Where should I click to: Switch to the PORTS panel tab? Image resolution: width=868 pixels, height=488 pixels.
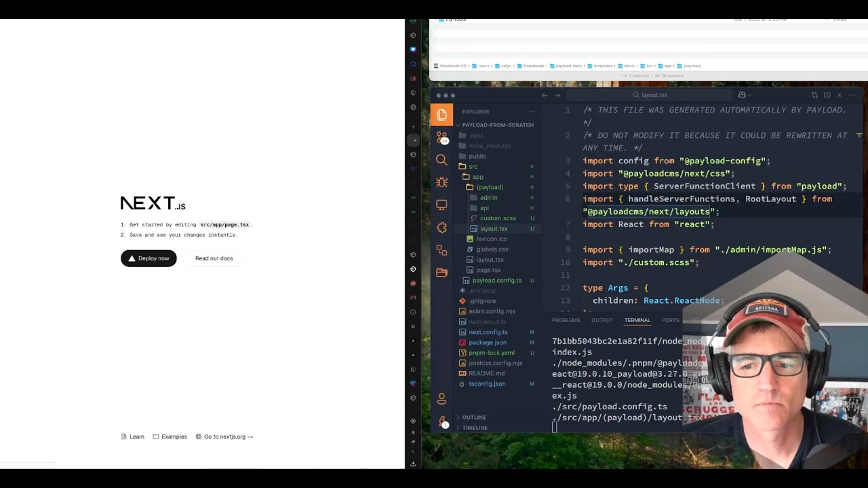pyautogui.click(x=670, y=320)
